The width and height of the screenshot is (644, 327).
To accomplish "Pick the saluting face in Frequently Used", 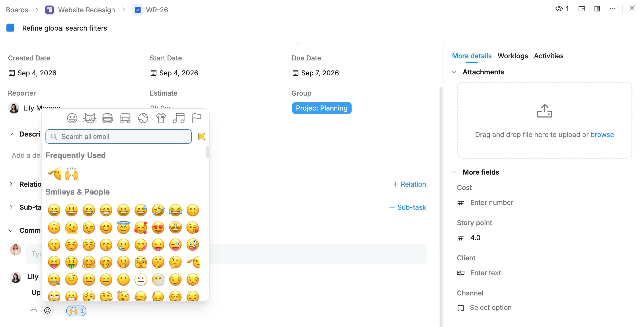I will pos(54,173).
